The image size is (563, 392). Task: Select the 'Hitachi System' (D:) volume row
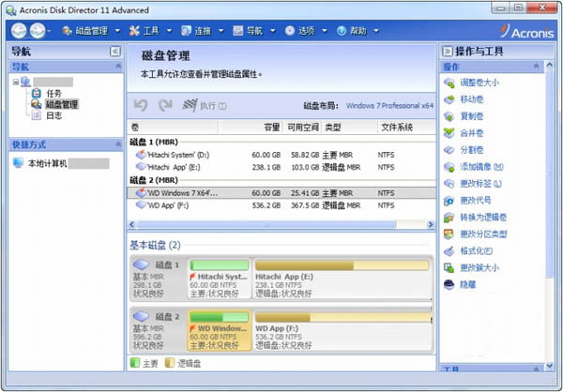tap(281, 155)
